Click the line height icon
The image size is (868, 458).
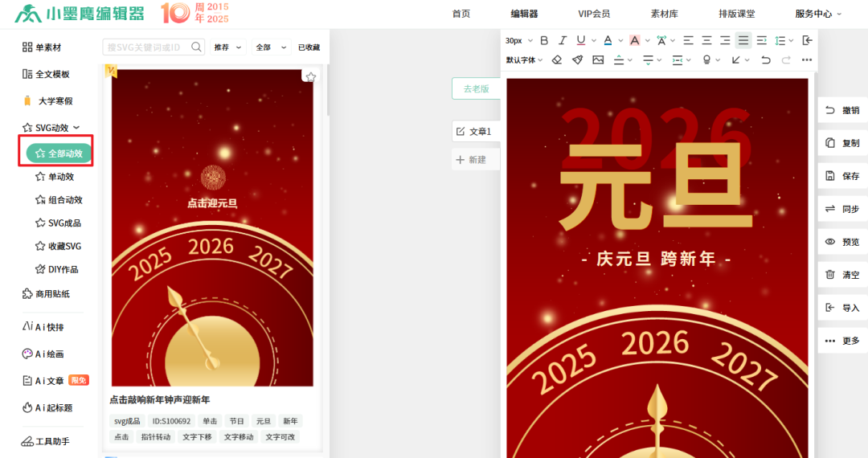click(780, 40)
